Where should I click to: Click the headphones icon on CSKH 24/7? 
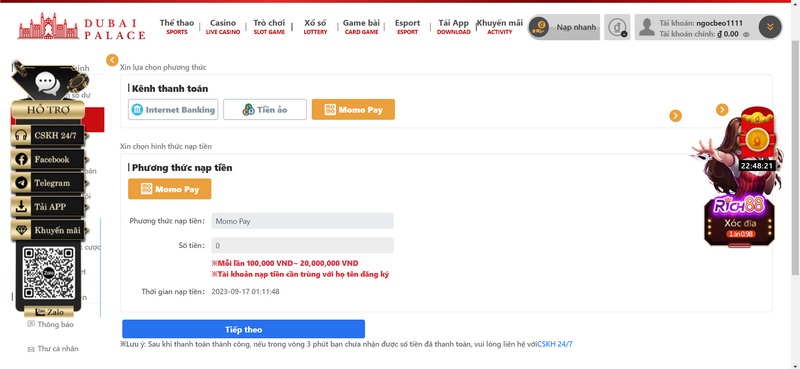coord(21,136)
